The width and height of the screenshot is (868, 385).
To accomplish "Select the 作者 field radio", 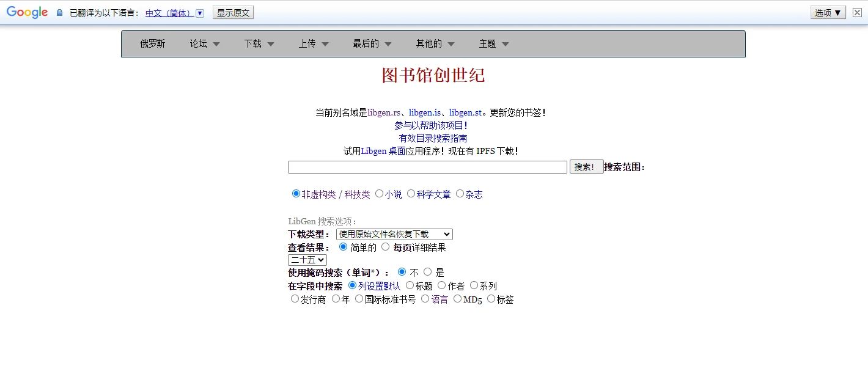I will tap(441, 285).
